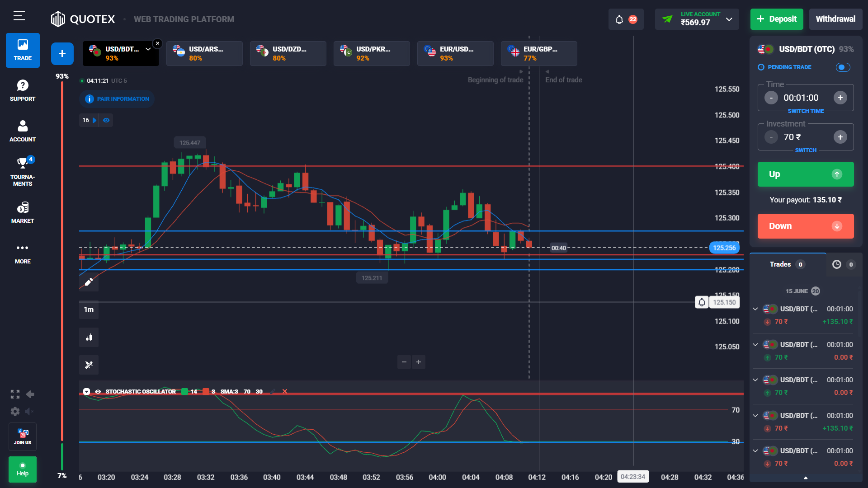868x488 pixels.
Task: Expand the first USD/BDT trade entry
Action: (x=755, y=309)
